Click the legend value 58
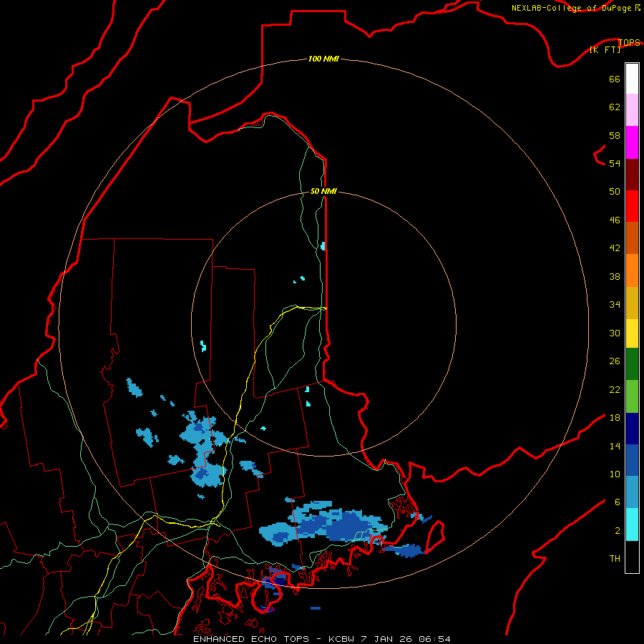 pyautogui.click(x=615, y=135)
